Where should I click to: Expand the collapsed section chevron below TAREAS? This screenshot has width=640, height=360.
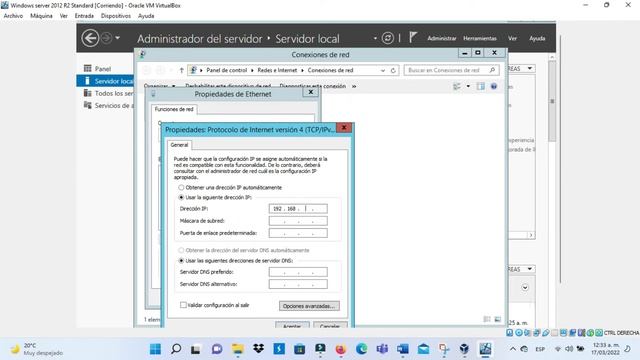point(525,288)
